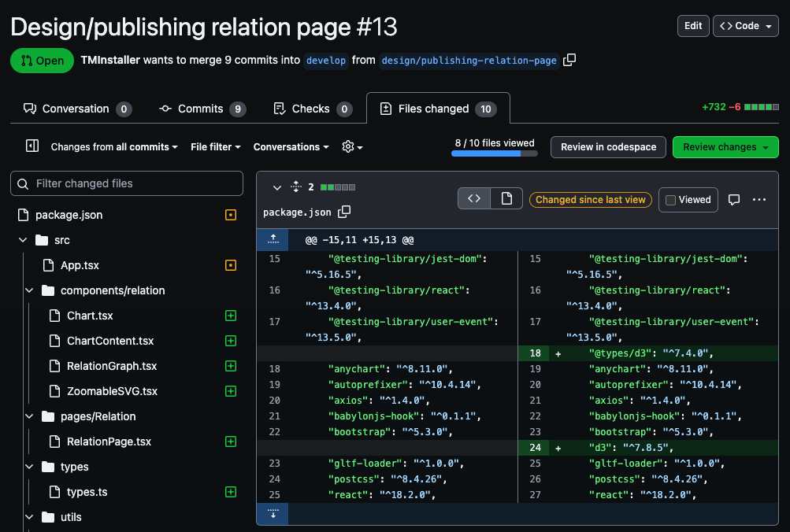Switch to the Conversation tab
The height and width of the screenshot is (532, 790).
pos(78,109)
